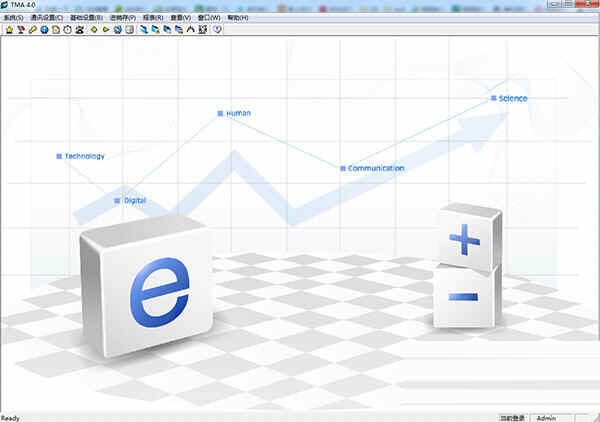Open the 查看(V) menu
Screen dimensions: 600x422
181,18
